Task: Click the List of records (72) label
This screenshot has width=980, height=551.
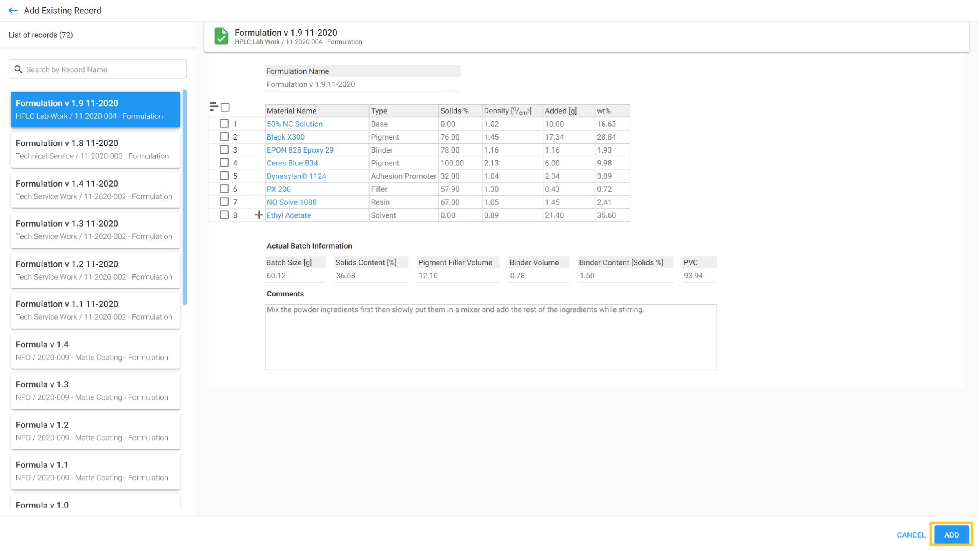Action: (x=41, y=35)
